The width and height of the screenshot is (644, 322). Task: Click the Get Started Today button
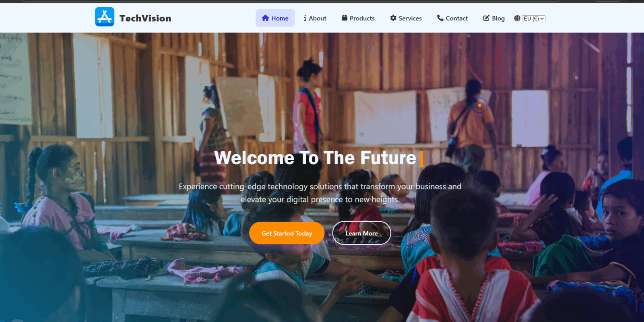287,233
